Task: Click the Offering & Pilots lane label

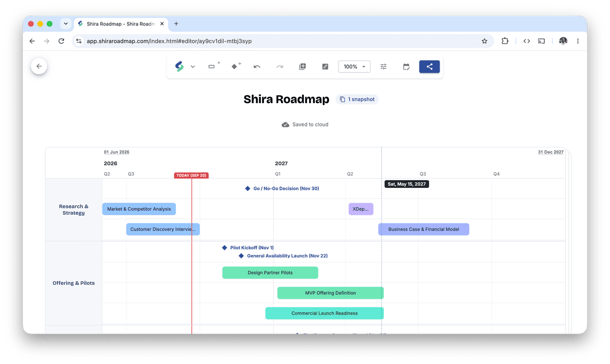Action: click(x=74, y=283)
